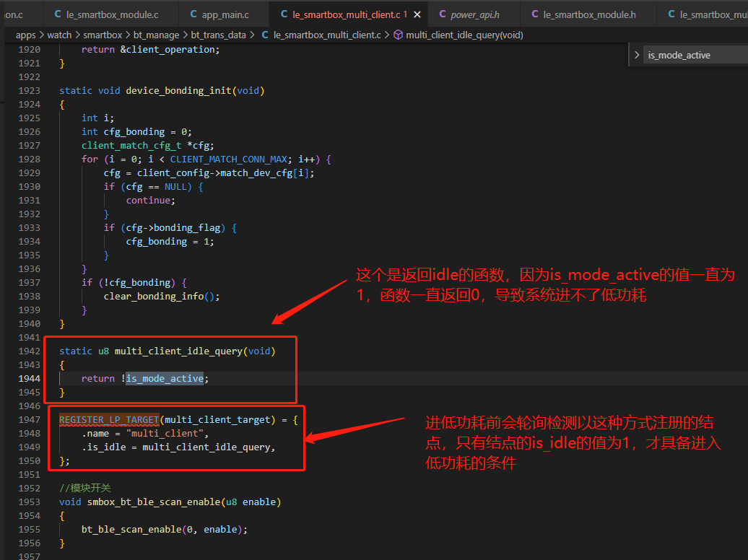Screen dimensions: 748x560
Task: Click the clear_bonding_info call
Action: pos(154,296)
